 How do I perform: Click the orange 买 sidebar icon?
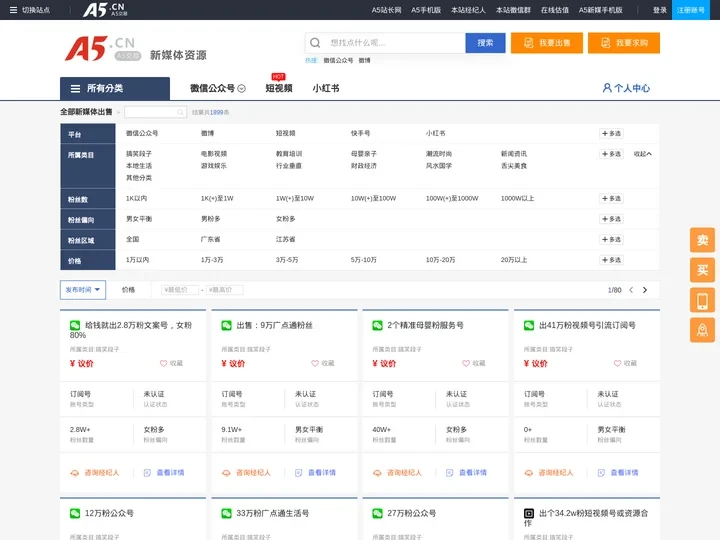point(702,270)
